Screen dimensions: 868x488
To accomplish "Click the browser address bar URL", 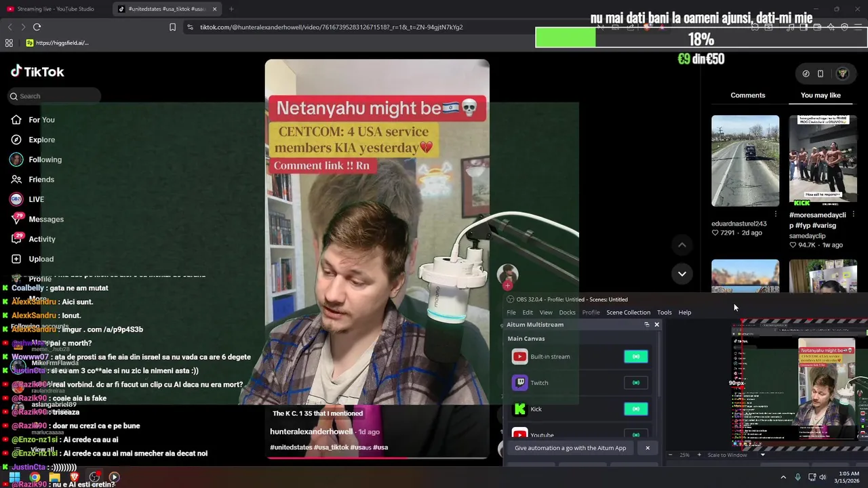I will (x=331, y=27).
